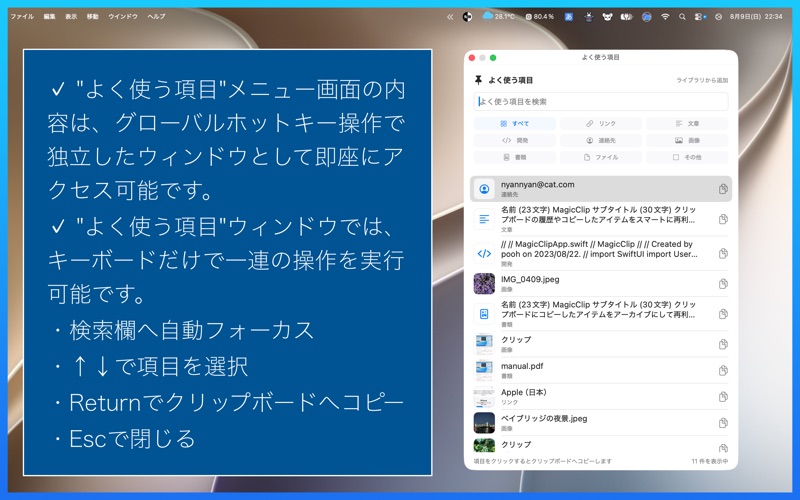Click text-lines icon of クリップボードの履歴 文章 row
This screenshot has width=800, height=500.
[484, 219]
